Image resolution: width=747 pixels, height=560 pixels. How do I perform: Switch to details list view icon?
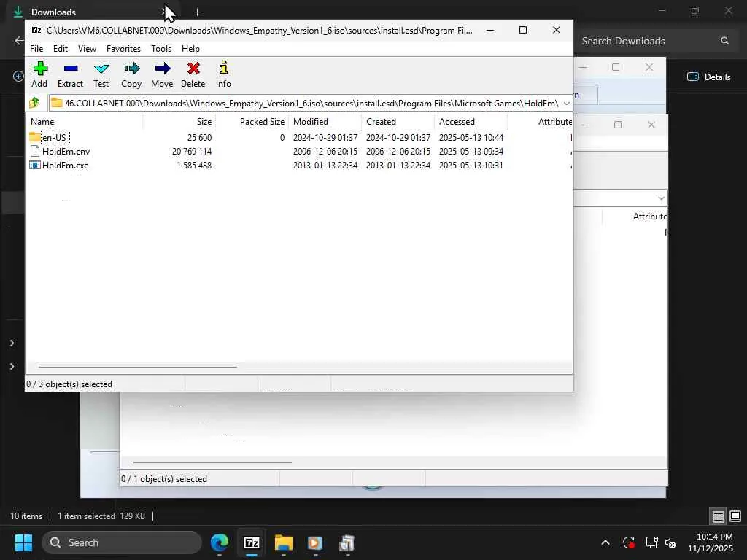[x=718, y=516]
